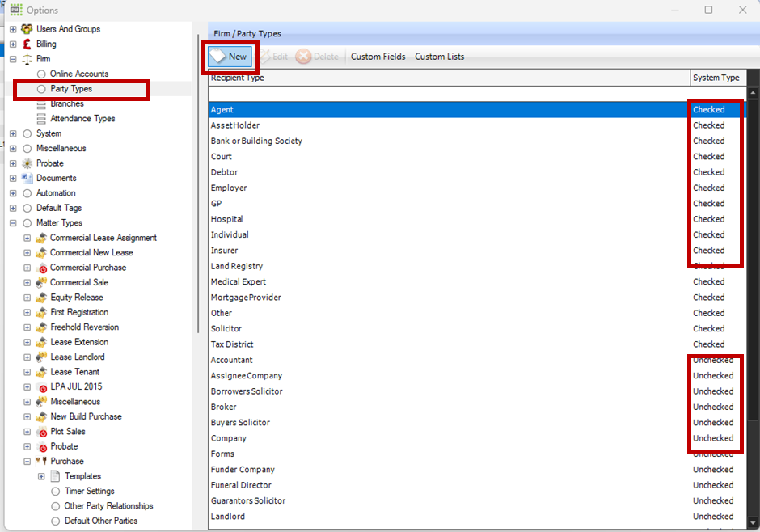Expand the Equity Release node
Viewport: 760px width, 532px height.
click(x=27, y=298)
